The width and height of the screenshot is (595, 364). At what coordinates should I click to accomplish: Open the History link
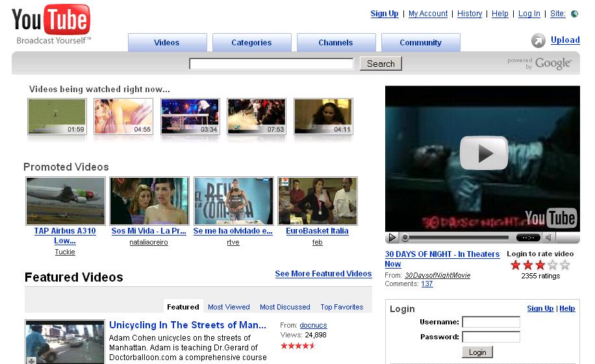(470, 14)
